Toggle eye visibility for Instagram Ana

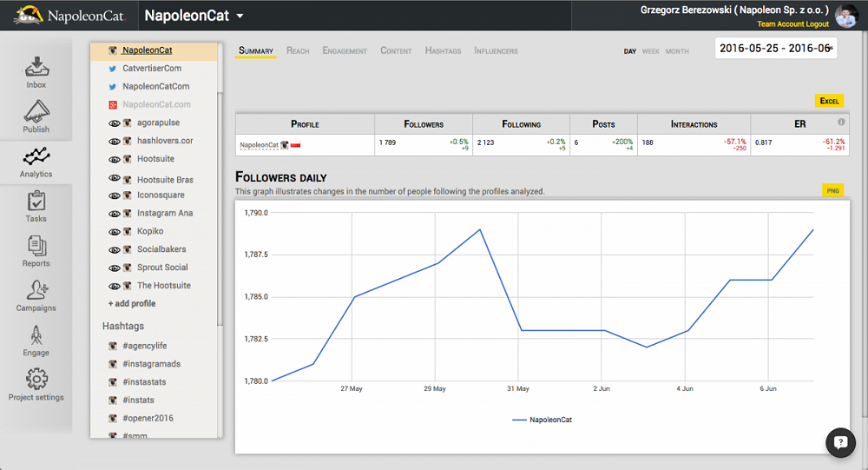pos(114,214)
